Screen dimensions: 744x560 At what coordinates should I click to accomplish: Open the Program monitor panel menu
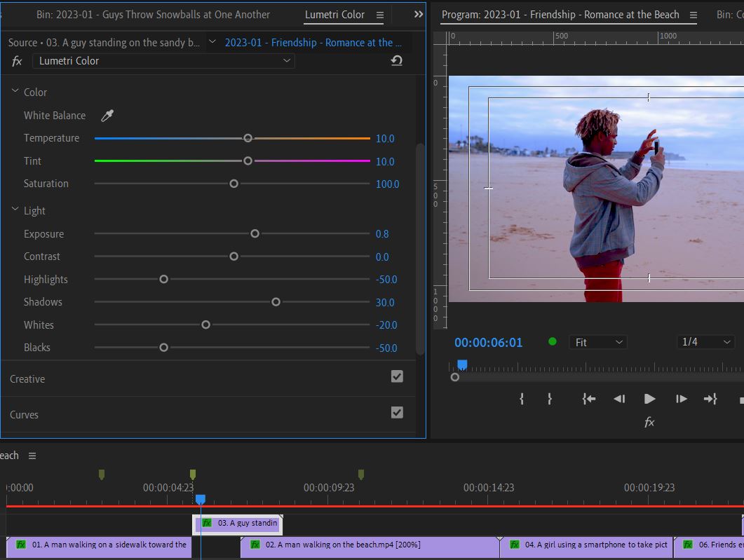click(x=694, y=15)
